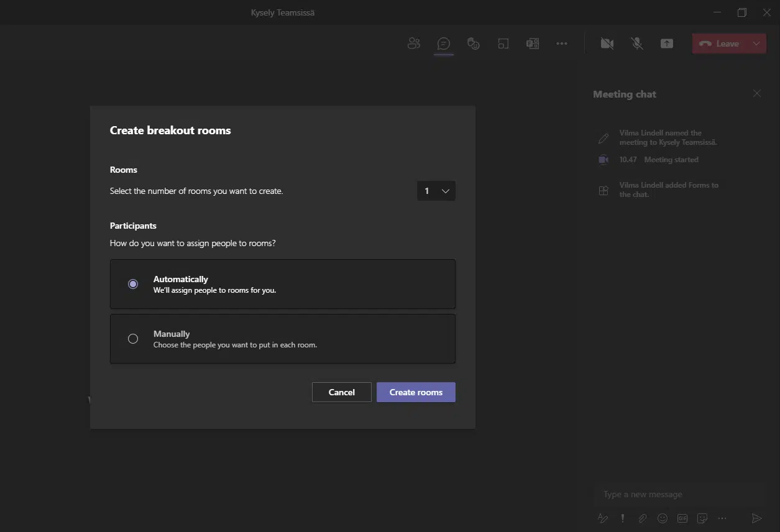The height and width of the screenshot is (532, 780).
Task: Open the GIF picker in chat
Action: point(682,518)
